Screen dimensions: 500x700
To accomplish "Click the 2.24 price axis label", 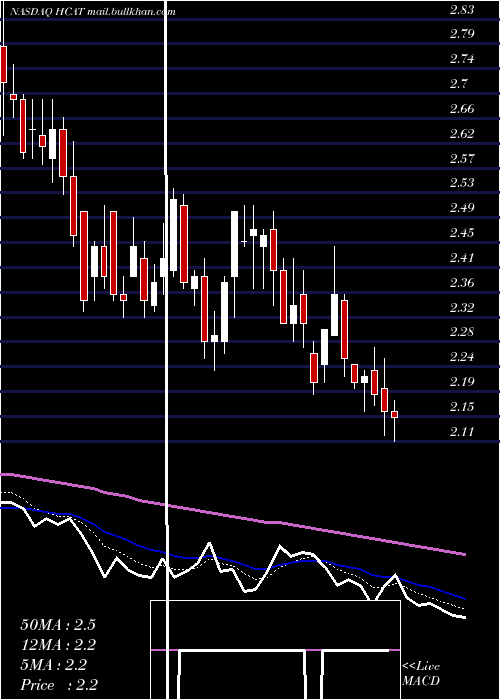I will click(x=461, y=357).
